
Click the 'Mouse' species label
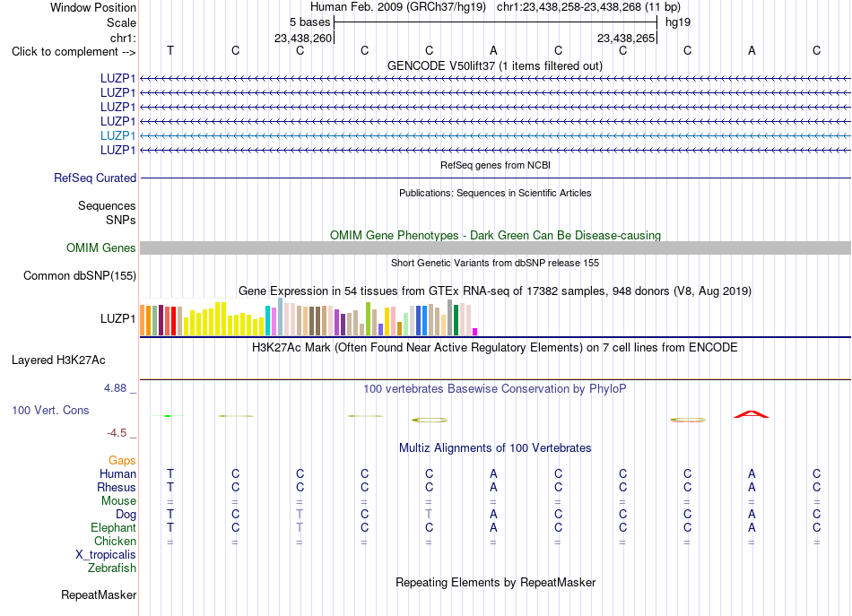pos(118,501)
